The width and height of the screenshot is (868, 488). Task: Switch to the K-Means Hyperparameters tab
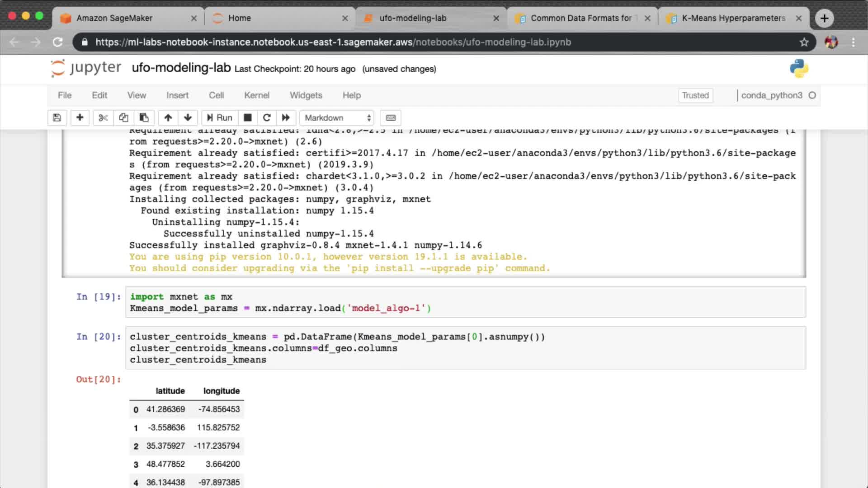[733, 18]
